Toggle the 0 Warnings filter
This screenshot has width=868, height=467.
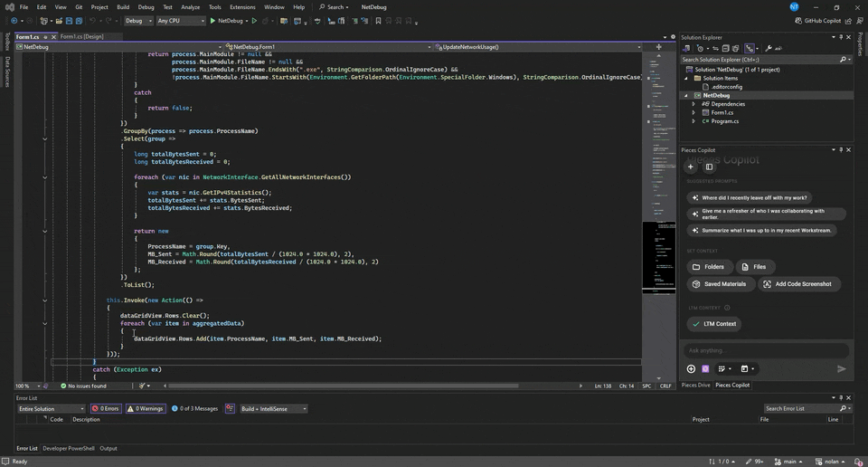(146, 409)
